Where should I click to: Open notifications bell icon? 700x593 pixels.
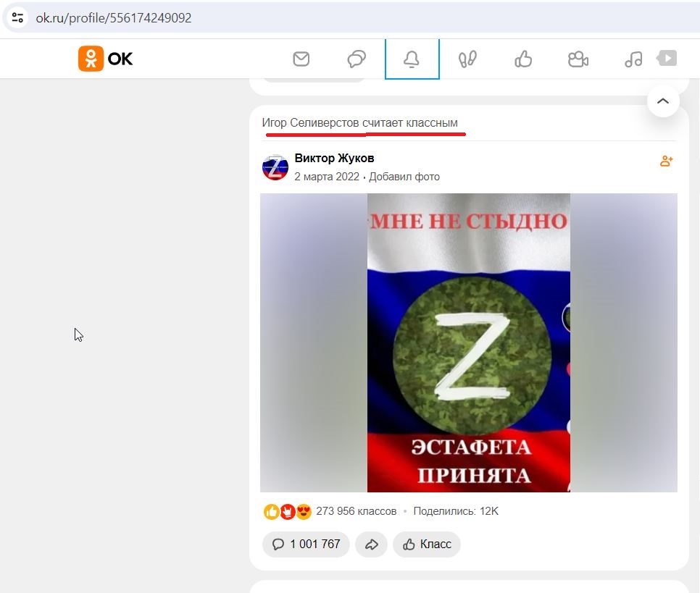coord(412,59)
